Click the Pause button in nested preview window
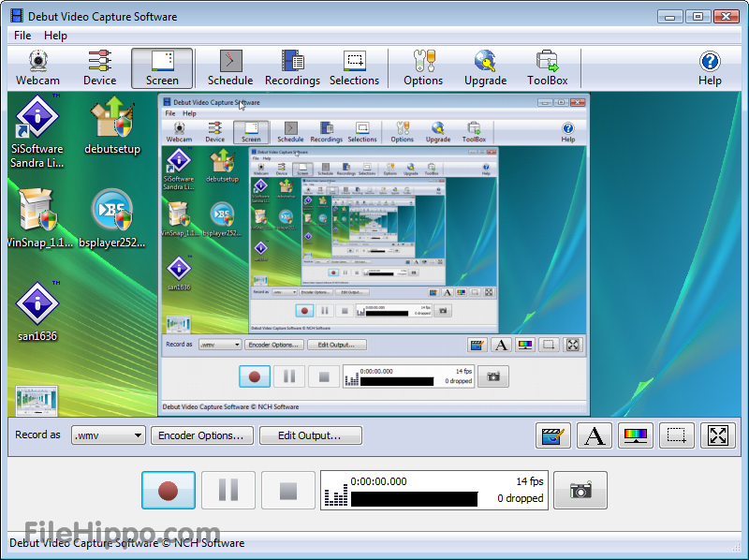The image size is (749, 560). pyautogui.click(x=289, y=376)
